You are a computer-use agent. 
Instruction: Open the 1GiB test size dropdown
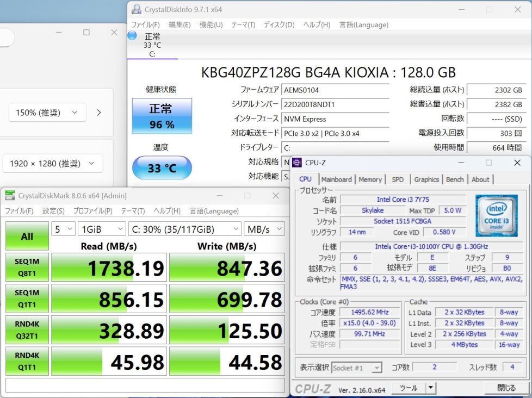coord(102,229)
